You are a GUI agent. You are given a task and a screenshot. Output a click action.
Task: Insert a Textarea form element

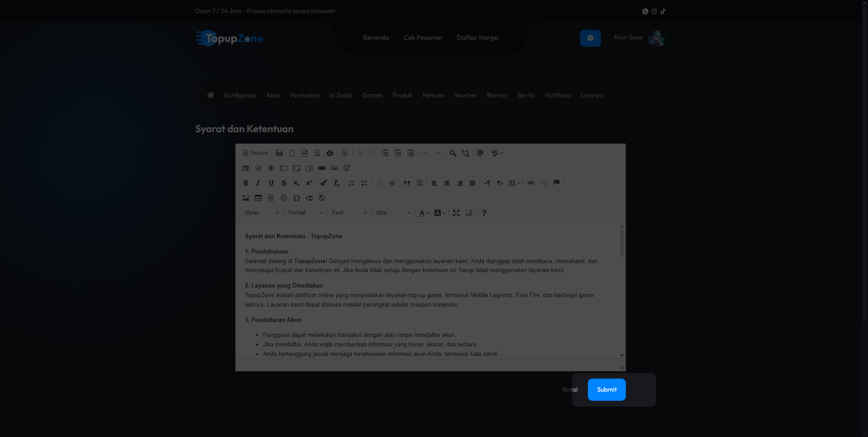(x=296, y=168)
